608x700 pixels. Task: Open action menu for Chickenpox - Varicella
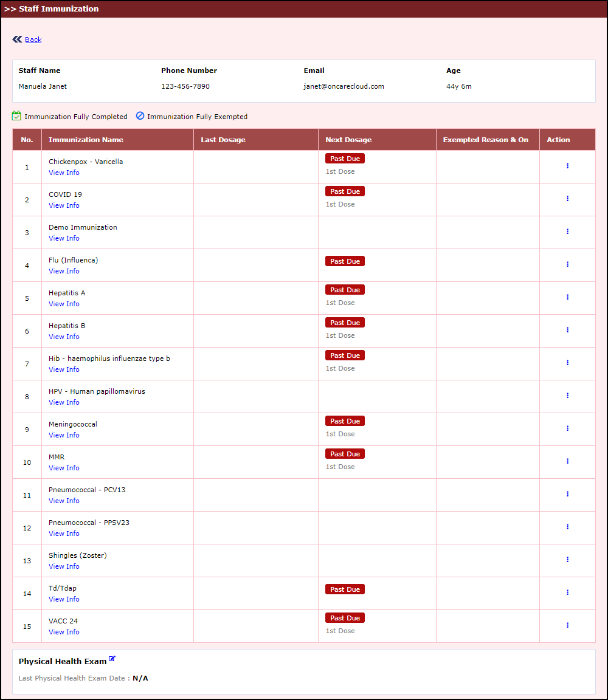(567, 166)
